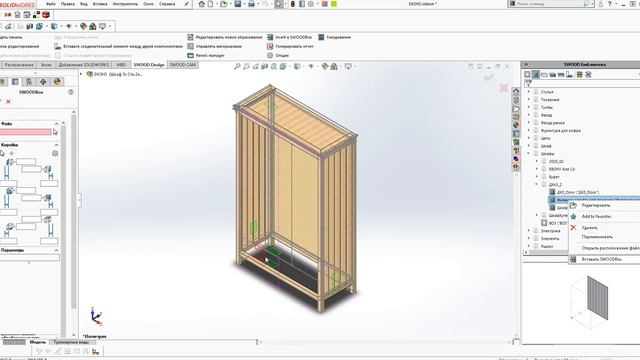Open the Инструменты menu
The image size is (640, 360).
tap(125, 4)
